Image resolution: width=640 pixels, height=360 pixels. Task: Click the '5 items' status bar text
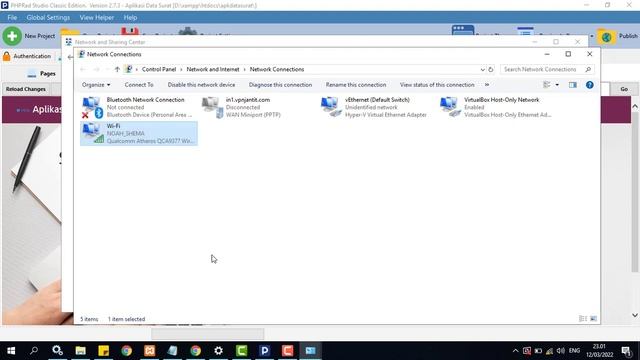(x=89, y=319)
